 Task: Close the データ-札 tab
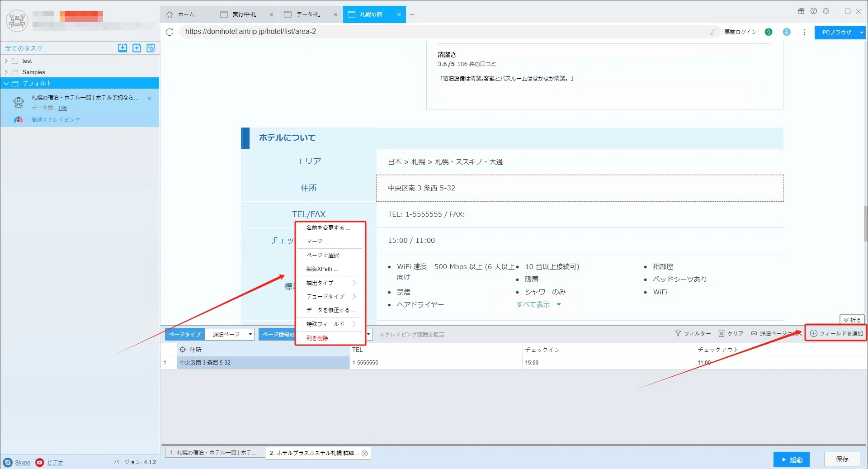point(335,14)
